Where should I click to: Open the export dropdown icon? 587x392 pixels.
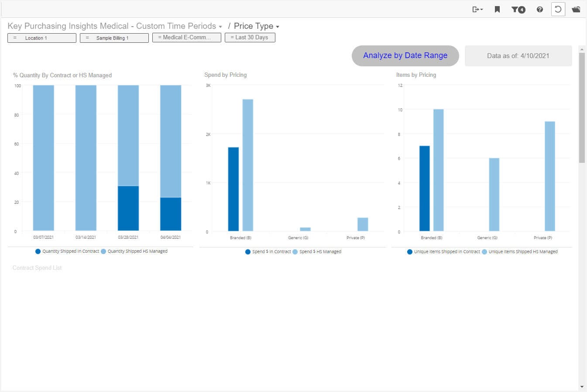point(477,9)
